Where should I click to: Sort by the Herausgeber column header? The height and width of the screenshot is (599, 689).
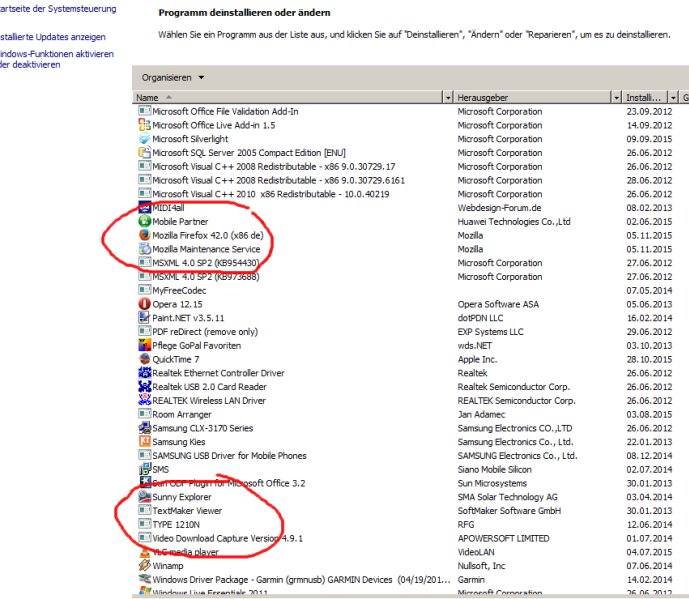[x=533, y=97]
